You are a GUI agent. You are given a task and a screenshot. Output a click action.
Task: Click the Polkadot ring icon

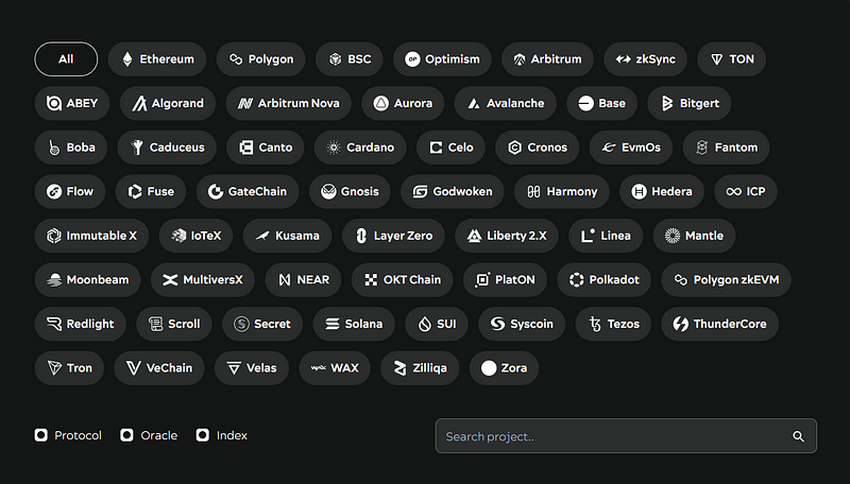tap(577, 280)
